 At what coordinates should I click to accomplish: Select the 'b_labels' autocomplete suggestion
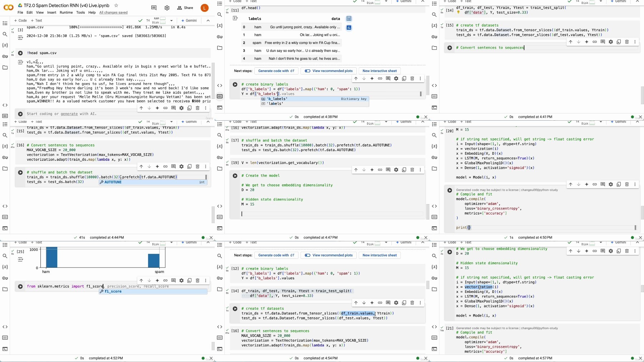coord(314,99)
